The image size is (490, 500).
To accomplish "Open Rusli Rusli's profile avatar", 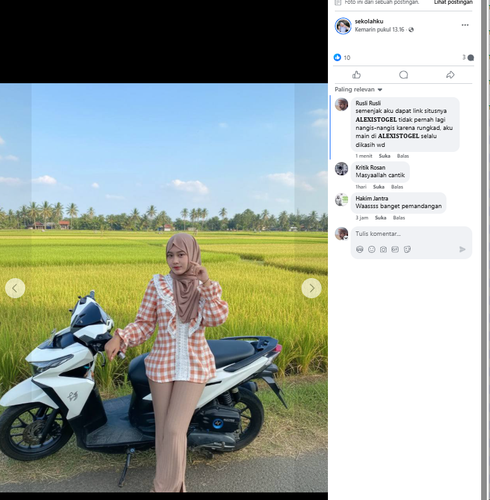I will point(341,104).
